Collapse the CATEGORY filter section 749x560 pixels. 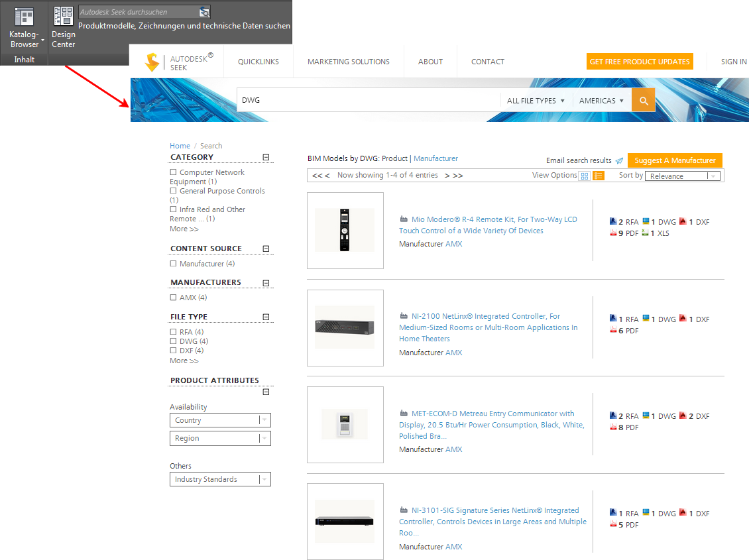click(x=266, y=157)
